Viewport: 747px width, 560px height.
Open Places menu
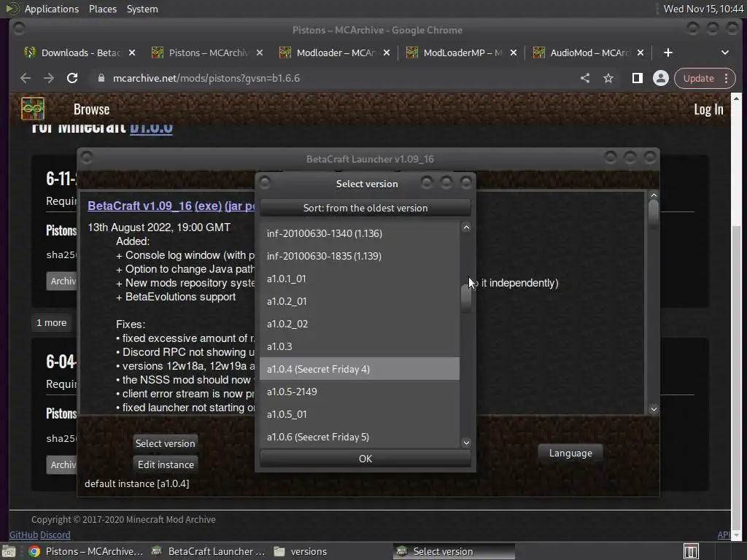(x=102, y=9)
